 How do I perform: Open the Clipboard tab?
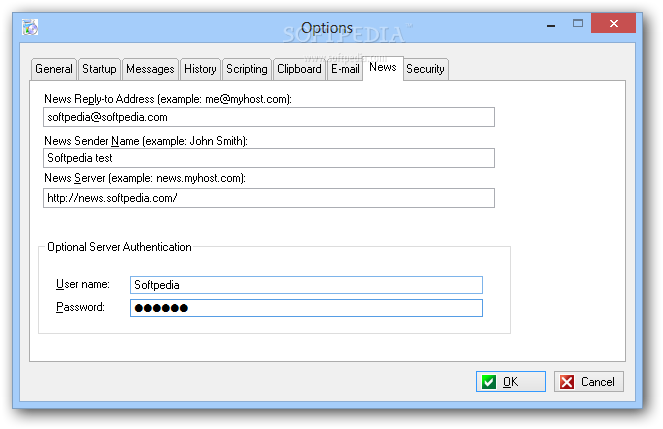(x=299, y=69)
